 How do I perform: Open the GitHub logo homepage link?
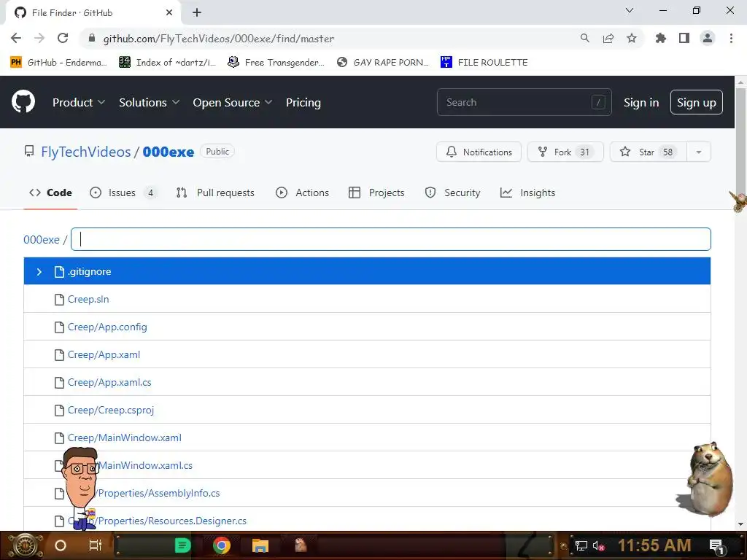23,101
